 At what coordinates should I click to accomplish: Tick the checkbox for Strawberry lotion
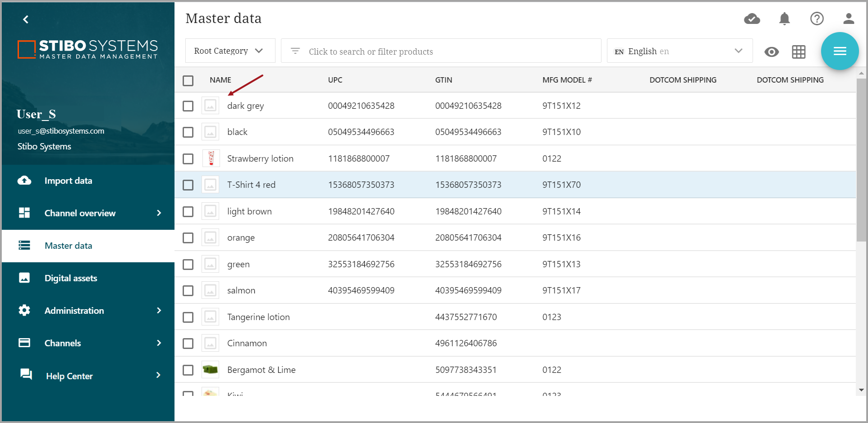188,159
